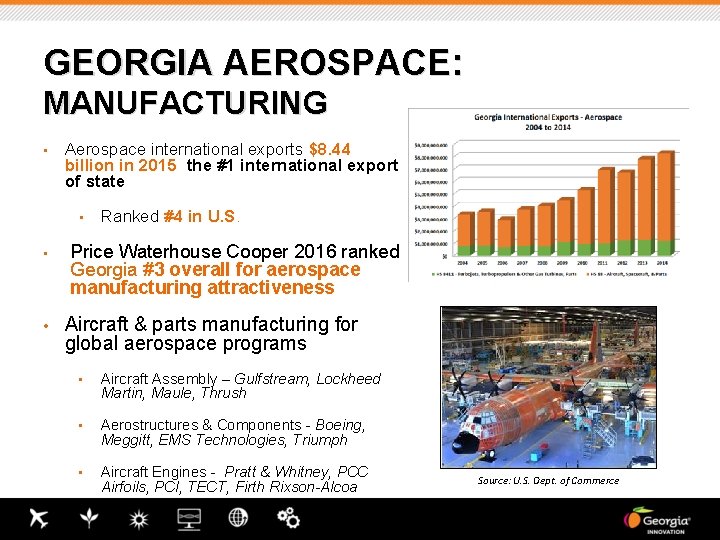
Task: Click the green legend entry under chart
Action: (x=504, y=274)
